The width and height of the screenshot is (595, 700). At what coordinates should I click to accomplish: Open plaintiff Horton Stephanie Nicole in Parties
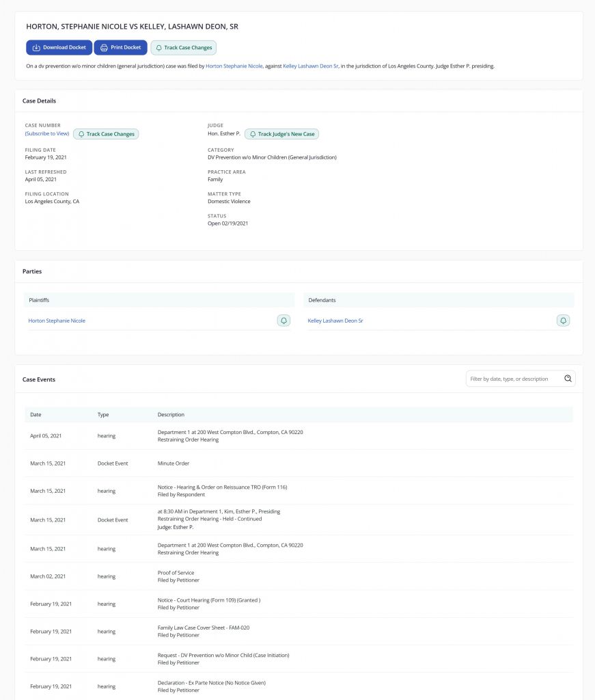click(x=57, y=321)
